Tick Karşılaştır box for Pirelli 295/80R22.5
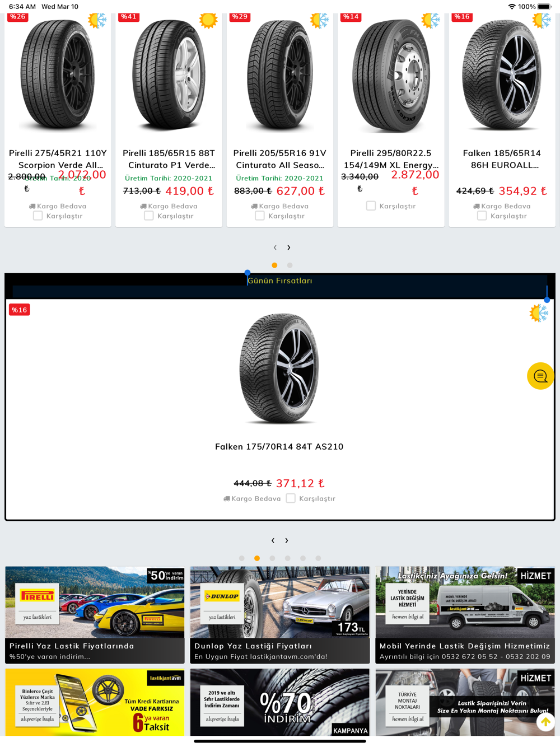 [371, 206]
